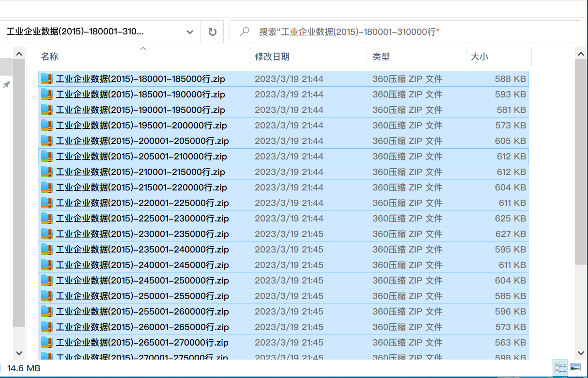Screen dimensions: 588x378
Task: Click zip icon of 190001-195000行.zip
Action: click(46, 110)
